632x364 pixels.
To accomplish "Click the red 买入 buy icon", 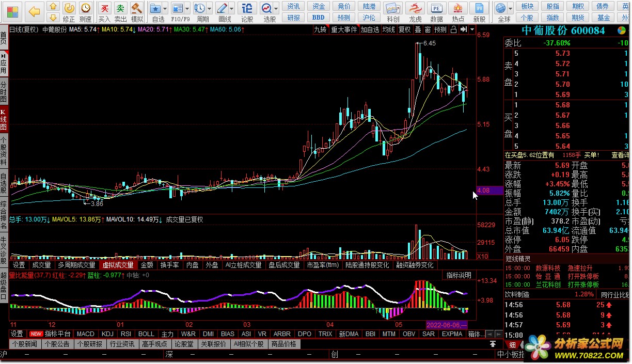I will [x=104, y=8].
